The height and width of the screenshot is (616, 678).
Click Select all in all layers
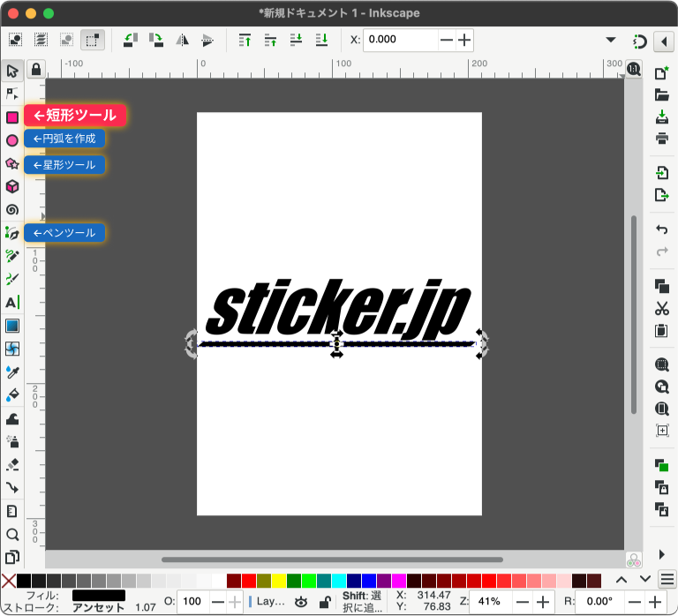(41, 40)
